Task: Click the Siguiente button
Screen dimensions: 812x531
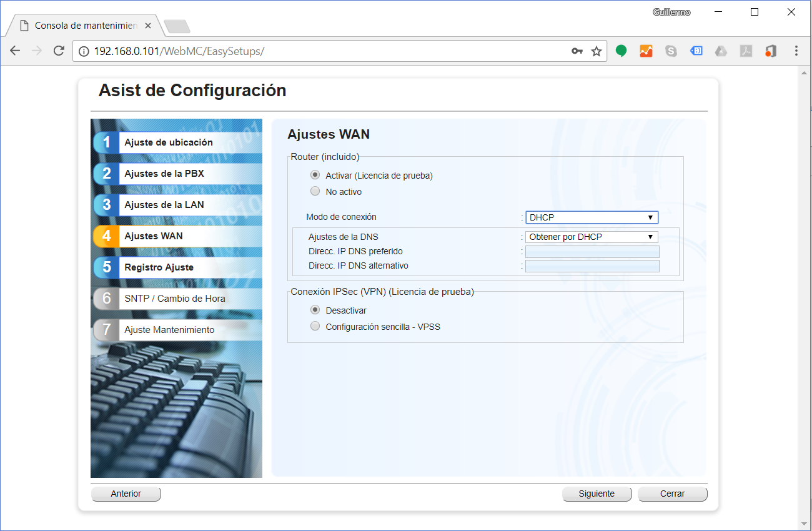Action: pyautogui.click(x=597, y=494)
